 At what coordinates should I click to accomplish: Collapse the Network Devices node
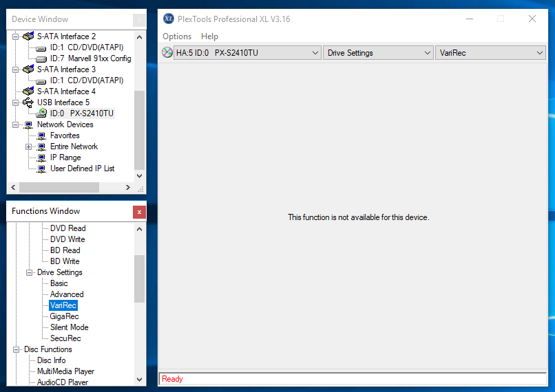pyautogui.click(x=16, y=124)
